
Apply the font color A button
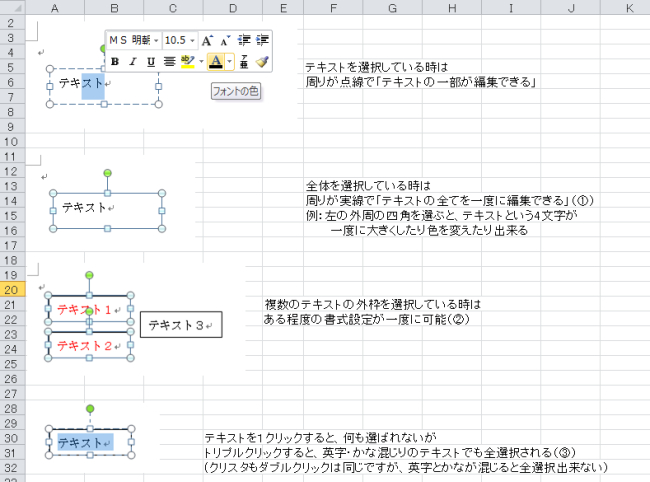click(x=216, y=62)
